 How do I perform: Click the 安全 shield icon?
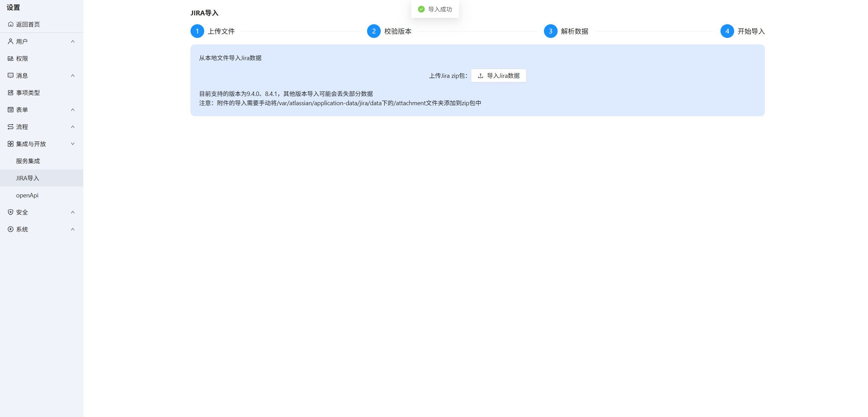[11, 212]
